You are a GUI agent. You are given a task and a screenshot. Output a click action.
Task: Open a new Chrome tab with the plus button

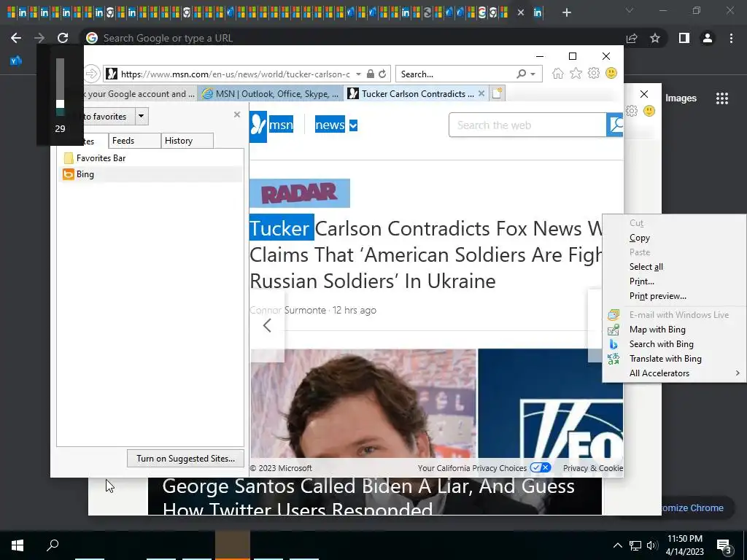click(566, 13)
